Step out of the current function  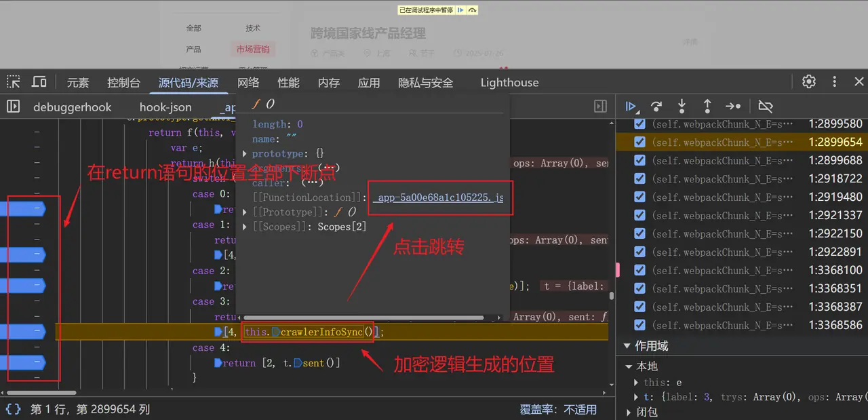tap(707, 107)
